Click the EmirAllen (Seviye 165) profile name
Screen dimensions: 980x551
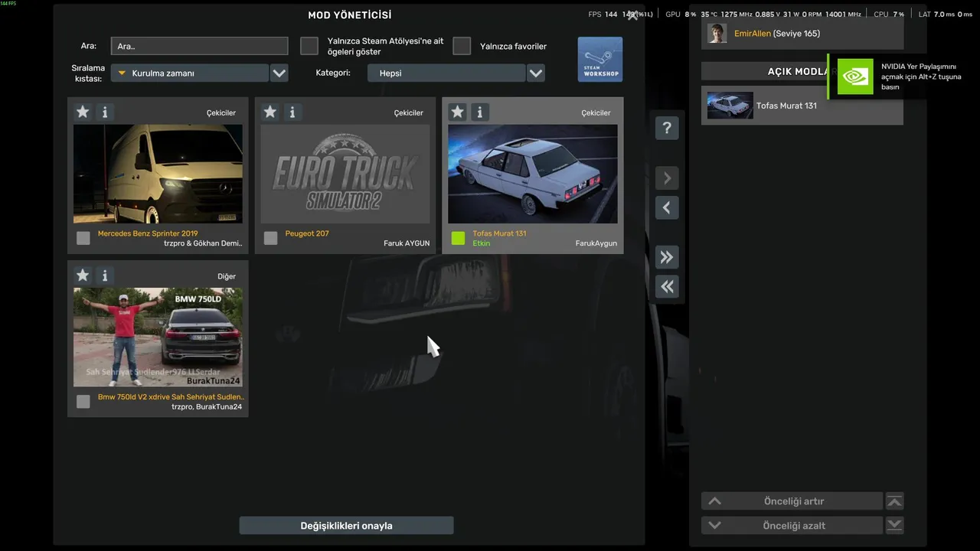point(777,34)
